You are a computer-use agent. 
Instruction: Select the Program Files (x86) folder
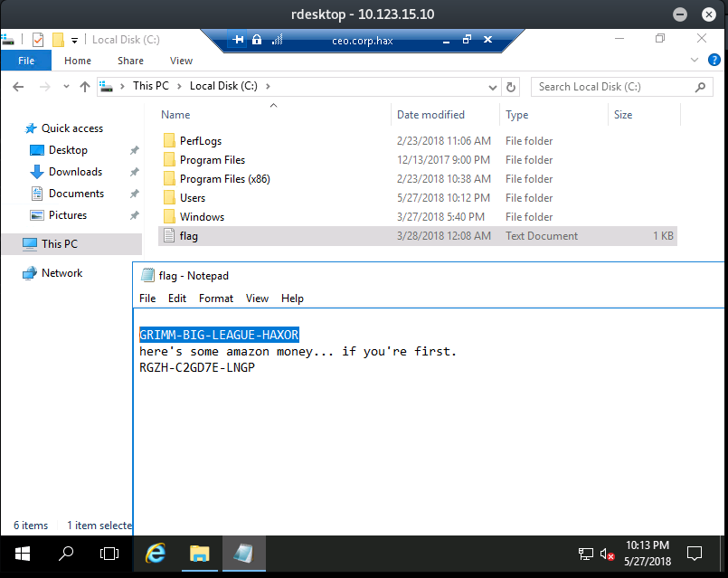(224, 179)
